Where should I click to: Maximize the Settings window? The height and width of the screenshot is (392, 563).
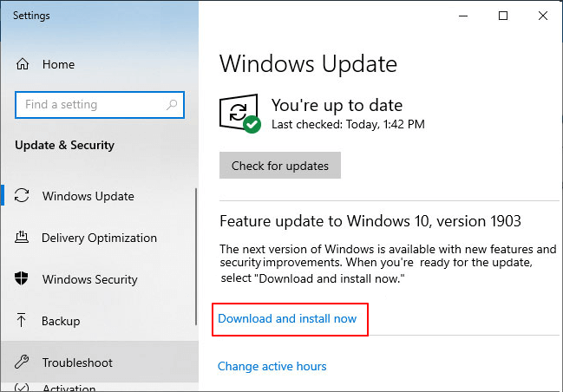coord(503,16)
